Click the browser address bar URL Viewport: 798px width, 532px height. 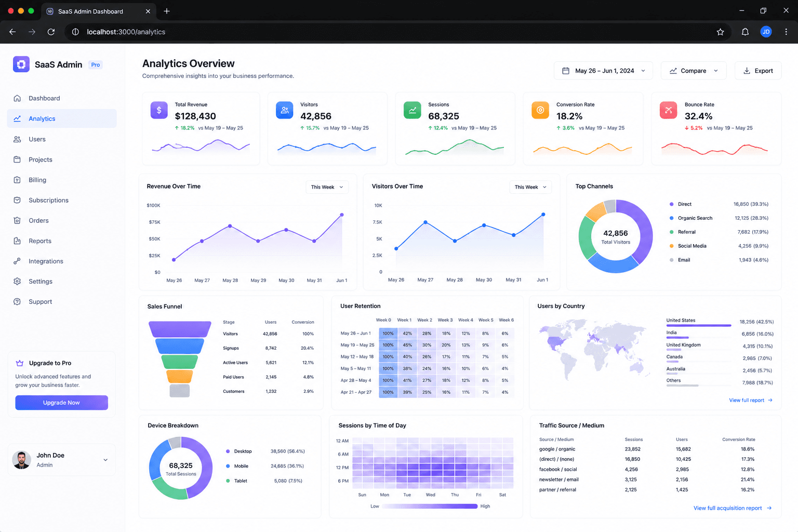126,32
